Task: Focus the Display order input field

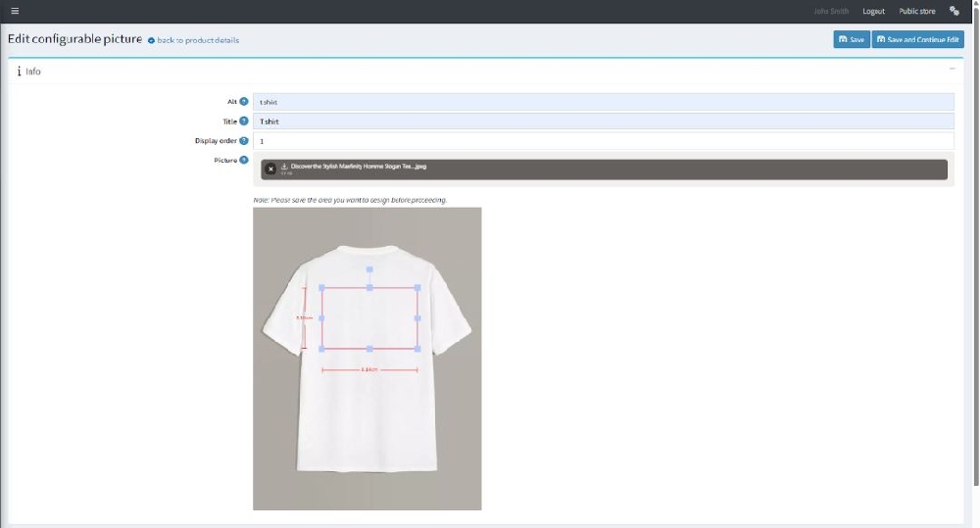Action: pos(603,141)
